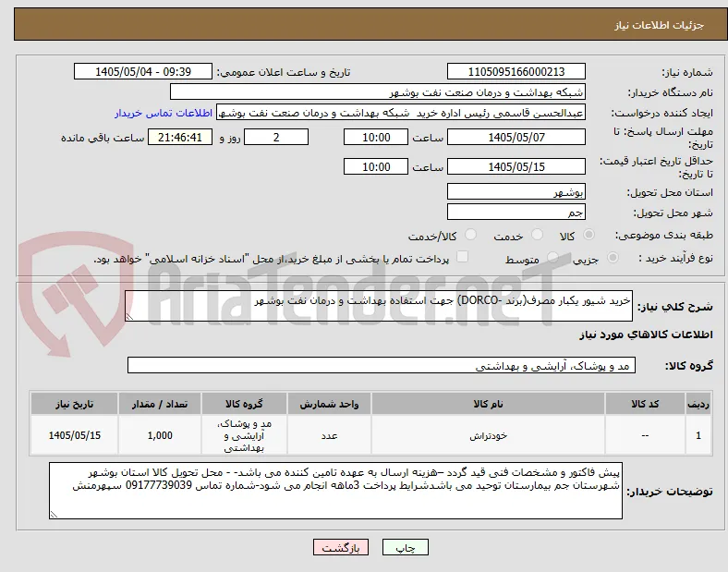Click the remaining days field showing 2
Image resolution: width=728 pixels, height=572 pixels.
(276, 138)
